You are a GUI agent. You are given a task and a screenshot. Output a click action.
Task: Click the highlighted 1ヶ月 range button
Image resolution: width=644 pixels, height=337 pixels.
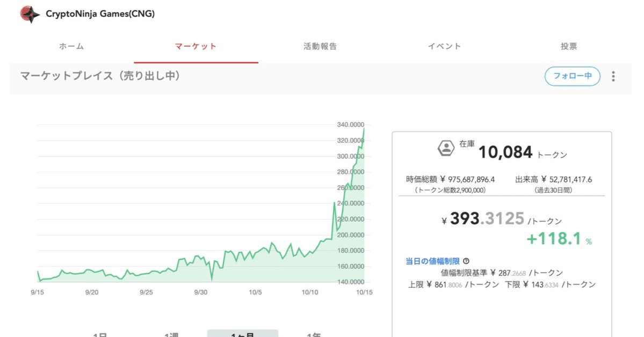tap(243, 334)
